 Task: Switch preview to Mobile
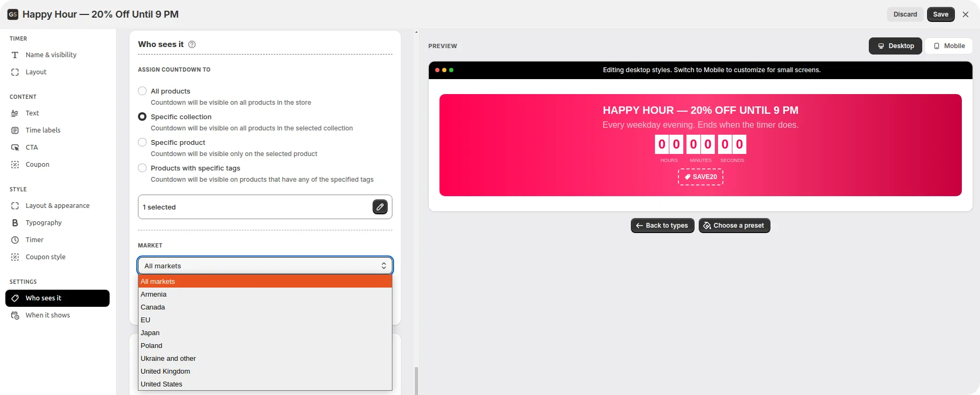point(949,46)
